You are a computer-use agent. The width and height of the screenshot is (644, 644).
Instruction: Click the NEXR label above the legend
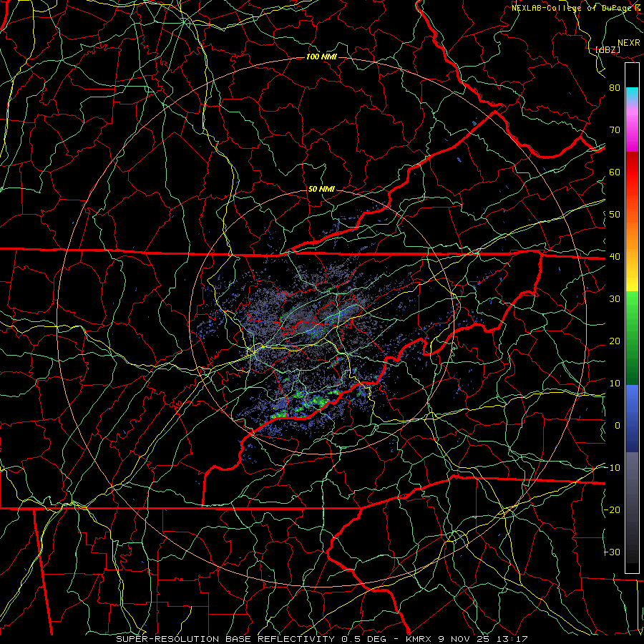point(629,43)
